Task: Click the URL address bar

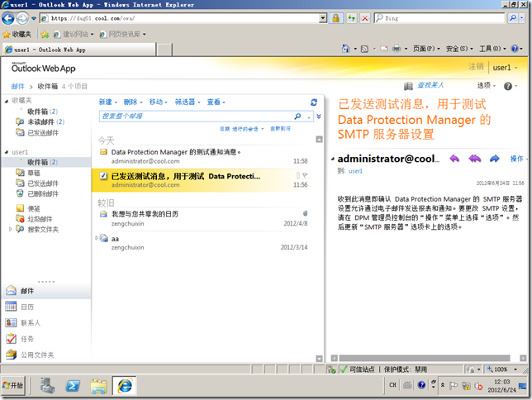Action: [184, 18]
